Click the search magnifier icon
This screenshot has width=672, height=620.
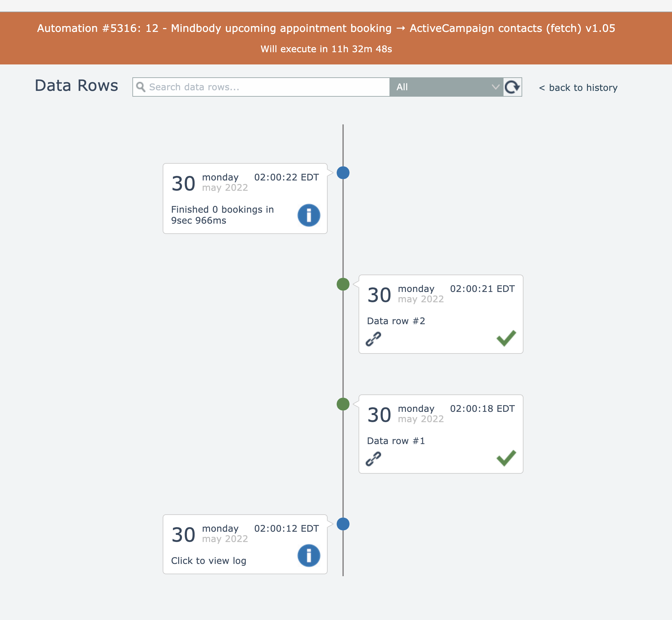point(141,87)
